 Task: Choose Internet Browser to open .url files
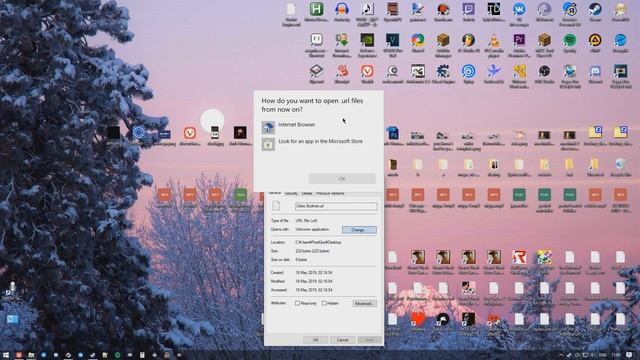(318, 127)
